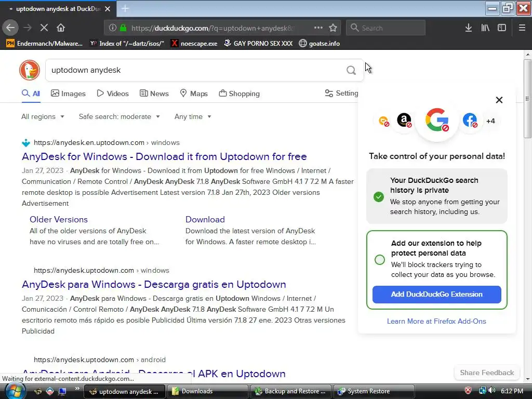Expand the All regions dropdown
532x399 pixels.
click(43, 117)
